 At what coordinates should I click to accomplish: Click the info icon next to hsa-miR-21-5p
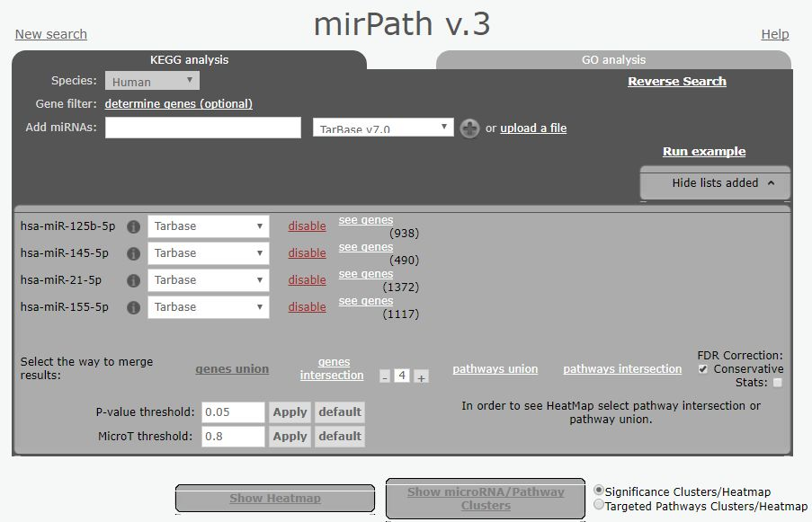[133, 279]
